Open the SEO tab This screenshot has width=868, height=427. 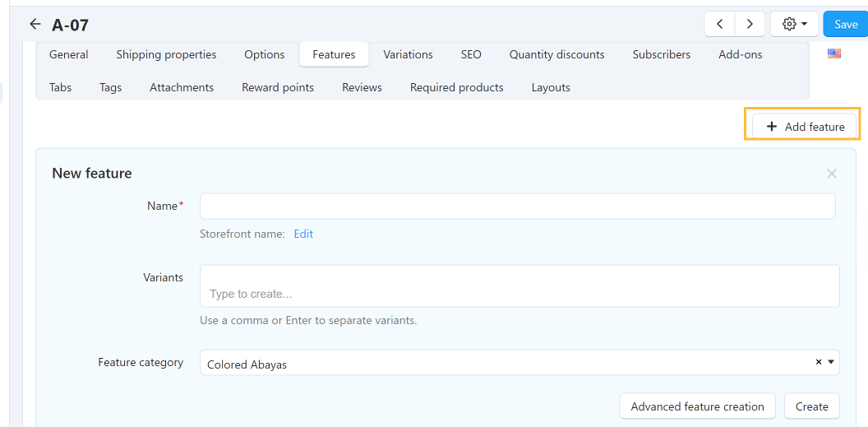coord(471,54)
